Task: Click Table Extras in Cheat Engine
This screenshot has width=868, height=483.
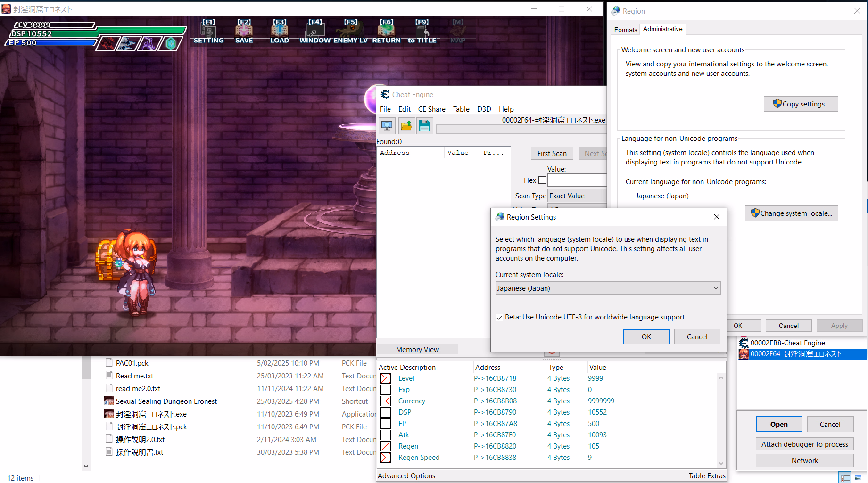Action: click(707, 475)
